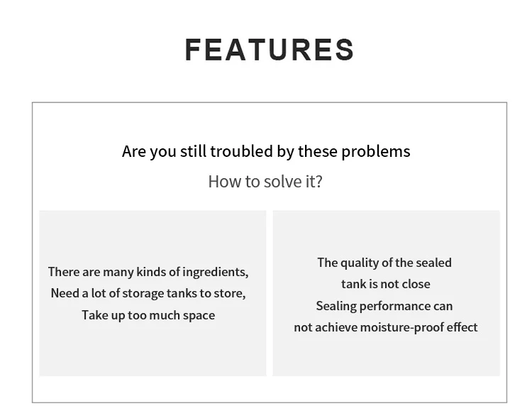Image resolution: width=532 pixels, height=411 pixels.
Task: Click the word 'space' in left panel
Action: click(x=199, y=315)
